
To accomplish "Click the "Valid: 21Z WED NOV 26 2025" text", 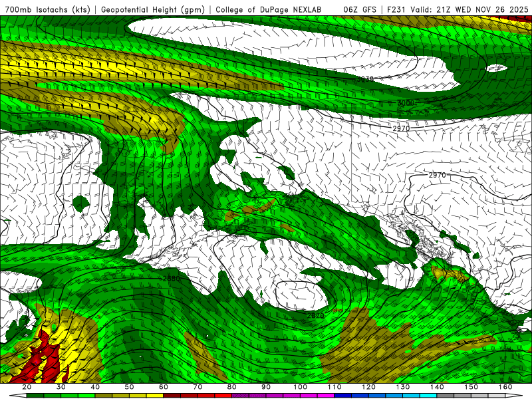I will click(x=469, y=9).
